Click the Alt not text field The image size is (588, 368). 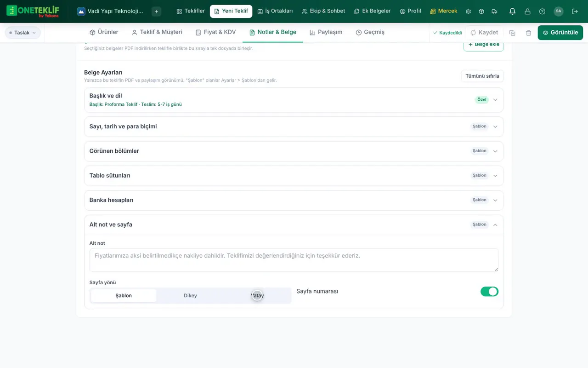coord(294,260)
